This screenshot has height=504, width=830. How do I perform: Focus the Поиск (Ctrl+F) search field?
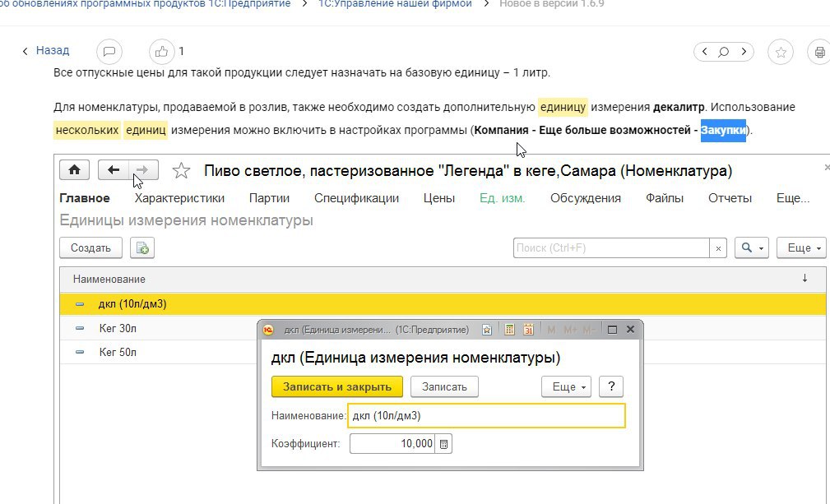[611, 247]
